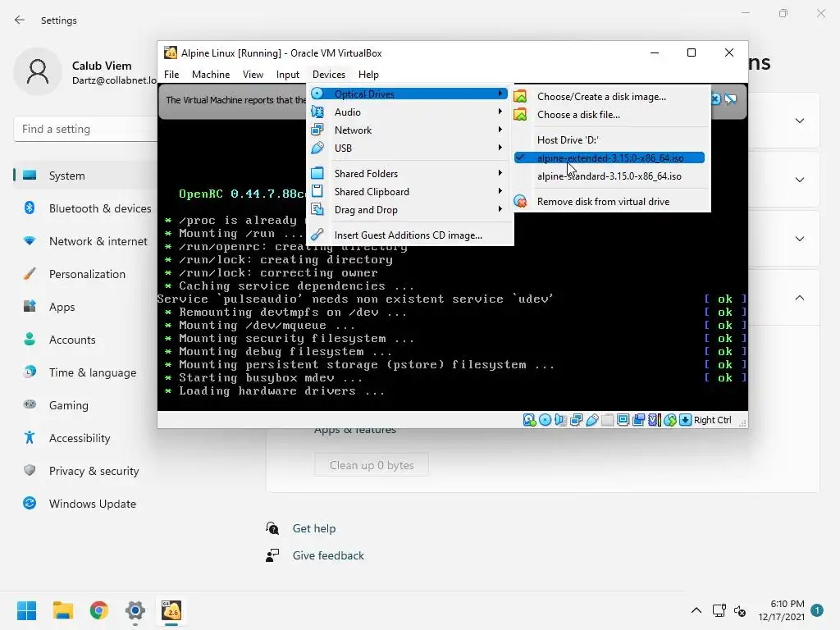Screen dimensions: 840x630
Task: Click the Remove disk red icon
Action: pyautogui.click(x=520, y=202)
